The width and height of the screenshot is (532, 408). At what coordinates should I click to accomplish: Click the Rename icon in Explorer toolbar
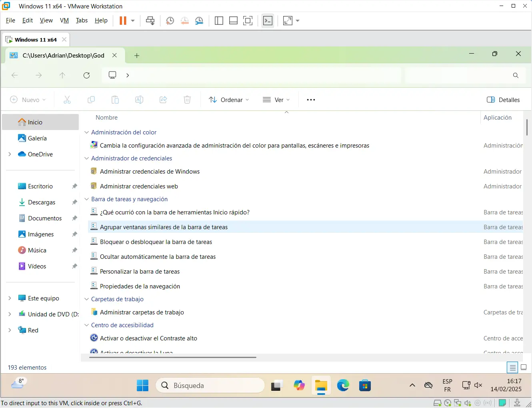(x=139, y=100)
